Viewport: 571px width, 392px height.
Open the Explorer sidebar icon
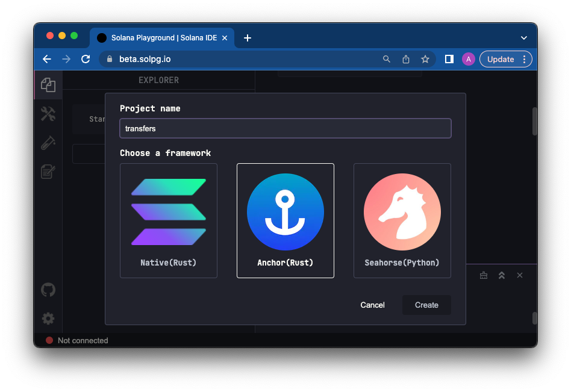pos(48,85)
